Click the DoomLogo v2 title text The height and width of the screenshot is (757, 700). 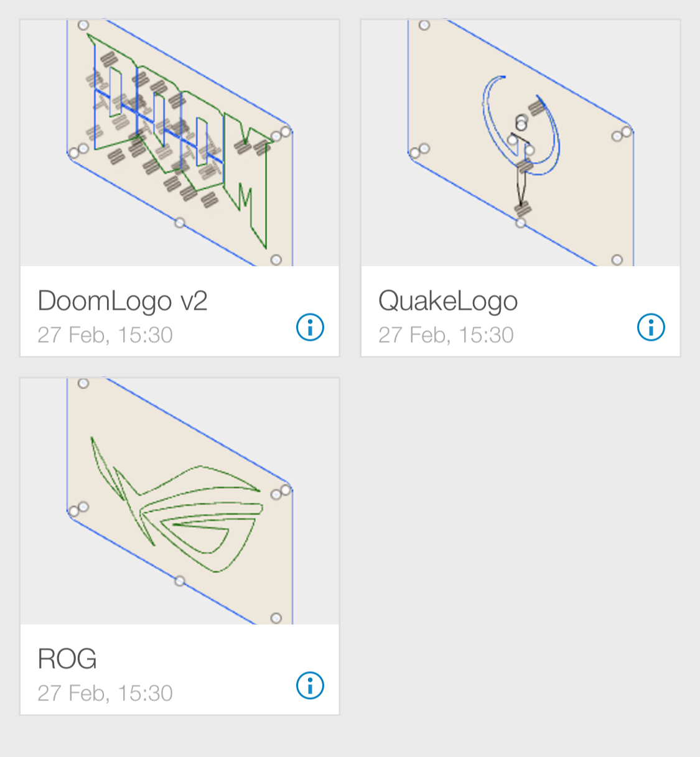[123, 301]
